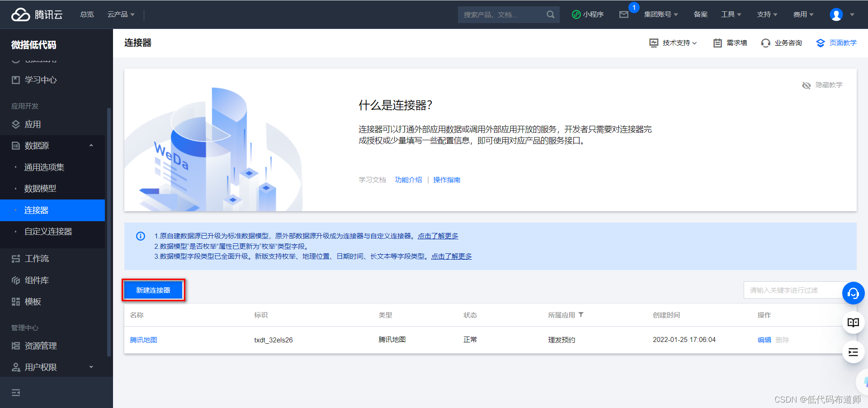Open the 功能介绍 link
The height and width of the screenshot is (408, 868).
408,180
